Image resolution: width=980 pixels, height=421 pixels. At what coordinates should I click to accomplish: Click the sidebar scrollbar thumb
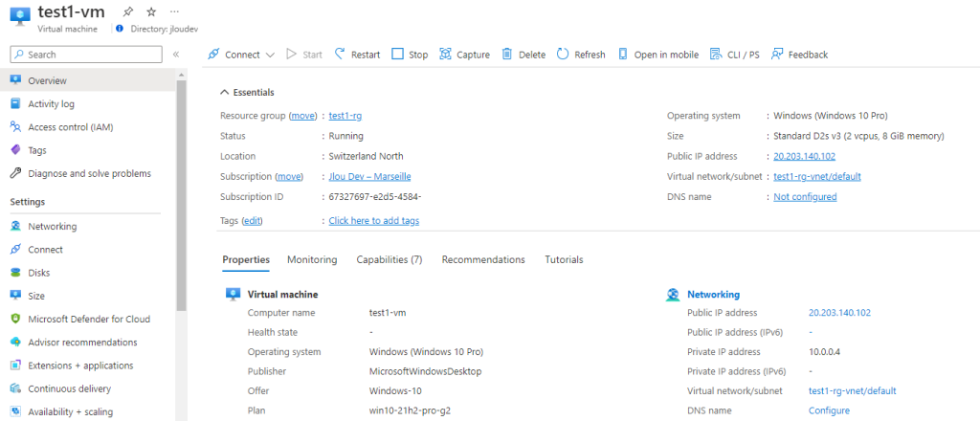point(181,195)
